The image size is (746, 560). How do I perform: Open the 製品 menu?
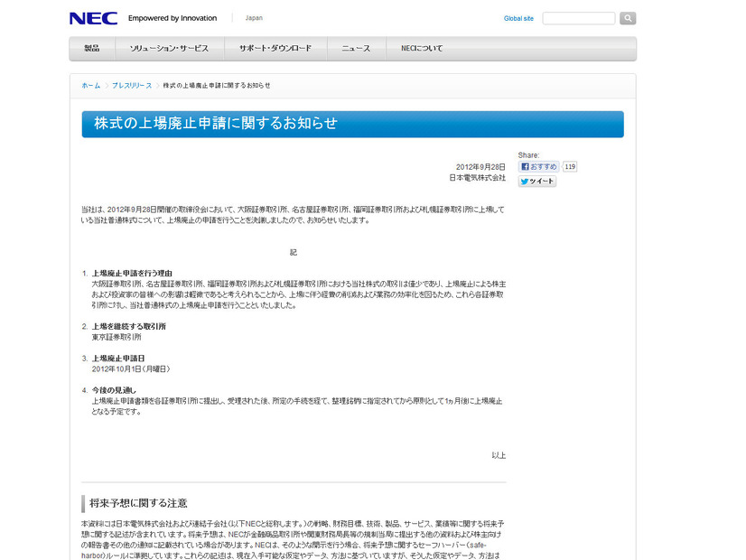92,49
